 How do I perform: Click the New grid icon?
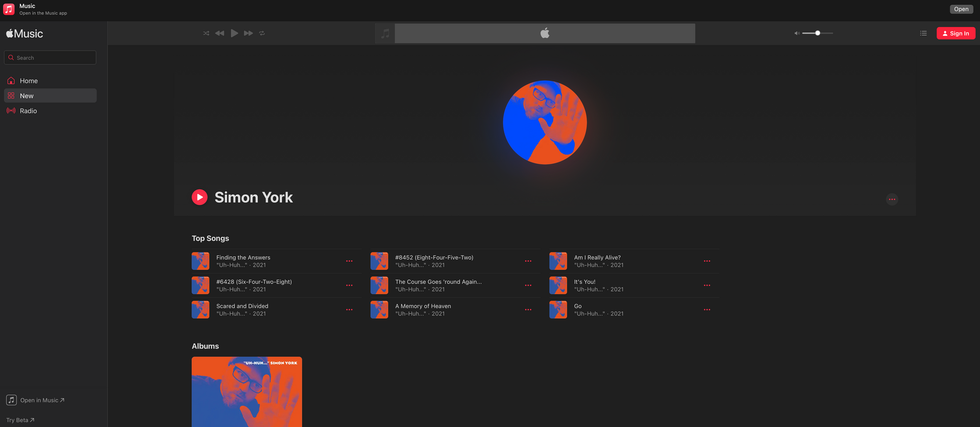(x=11, y=96)
